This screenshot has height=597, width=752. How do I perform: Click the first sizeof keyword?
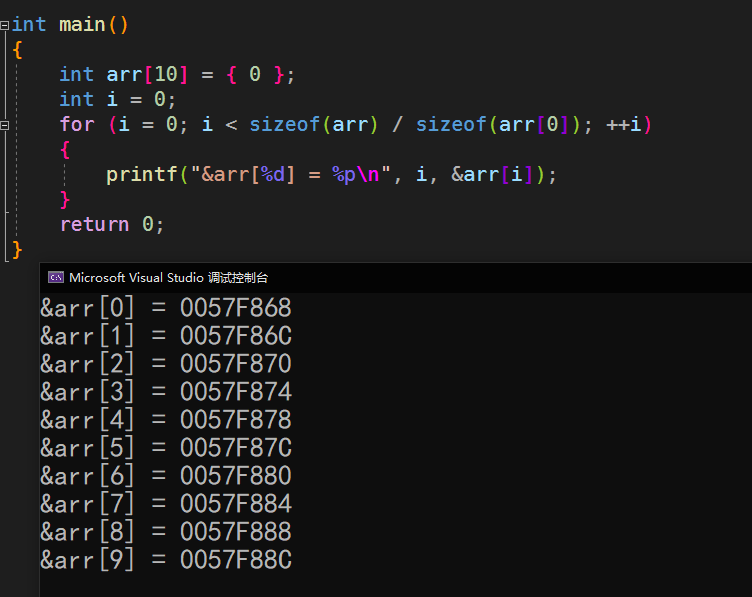[284, 124]
